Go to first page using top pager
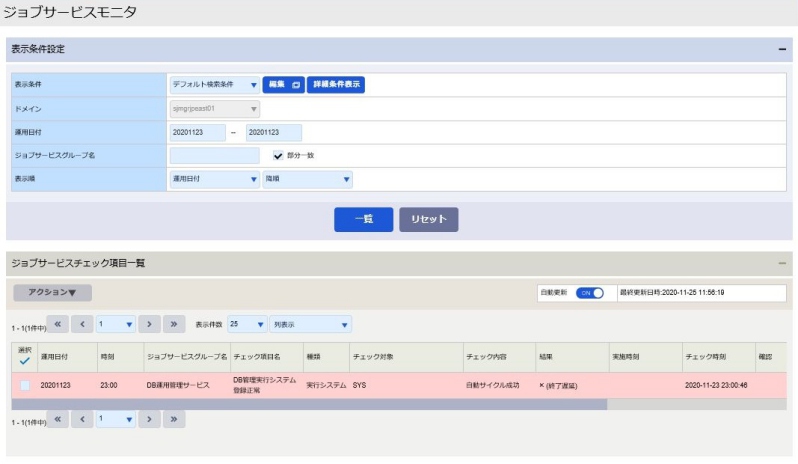 tap(58, 324)
